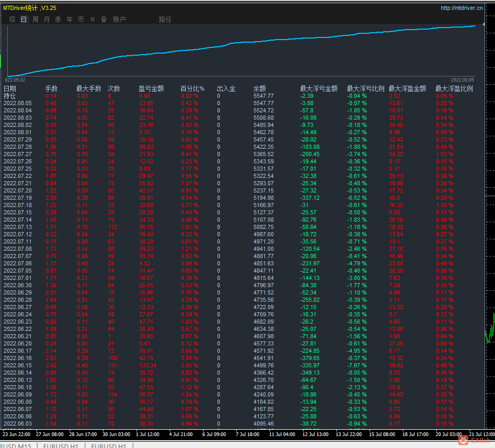Click the 盈亏金额 column header
Screen dimensions: 495x448
pyautogui.click(x=151, y=88)
